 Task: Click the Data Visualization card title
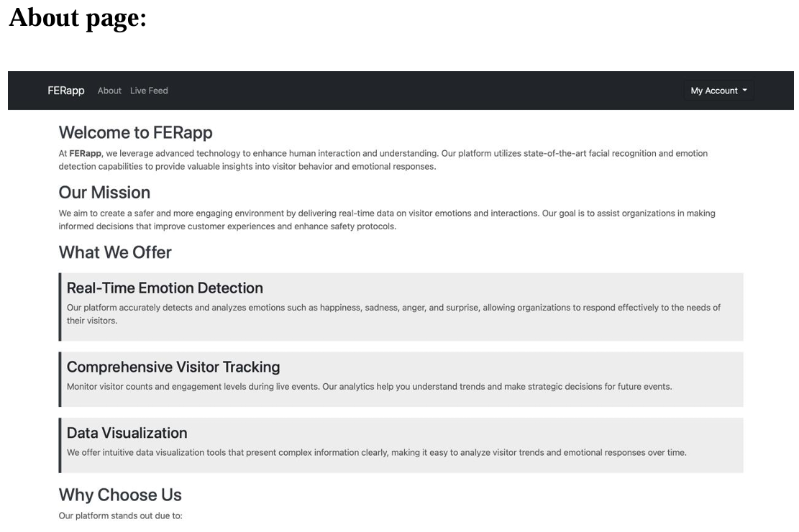point(127,433)
